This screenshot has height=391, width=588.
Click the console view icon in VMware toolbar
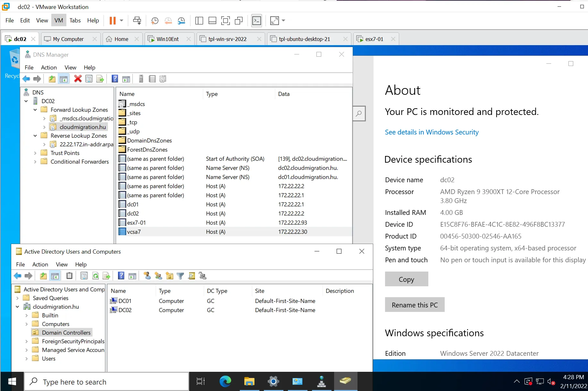[257, 21]
